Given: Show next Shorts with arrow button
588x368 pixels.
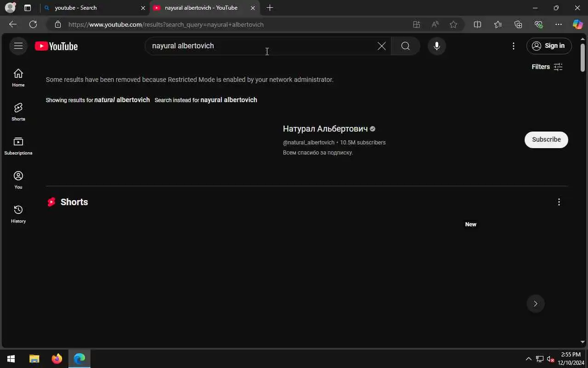Looking at the screenshot, I should 535,304.
